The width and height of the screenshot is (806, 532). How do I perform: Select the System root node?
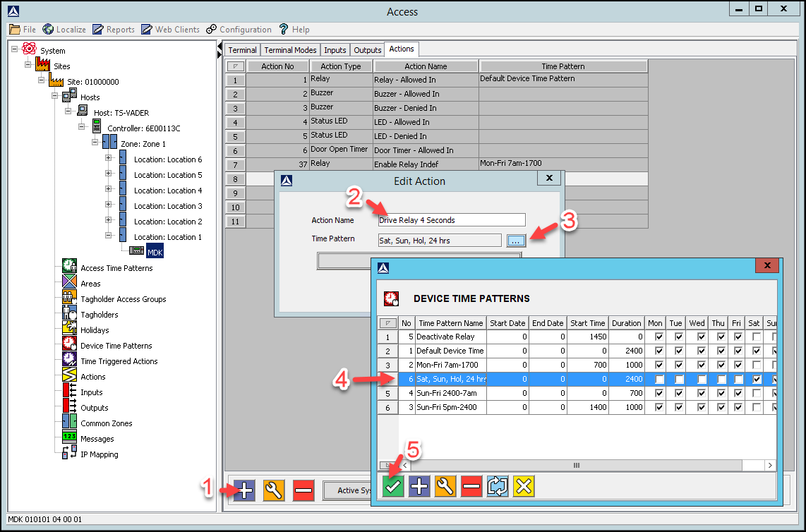point(53,51)
